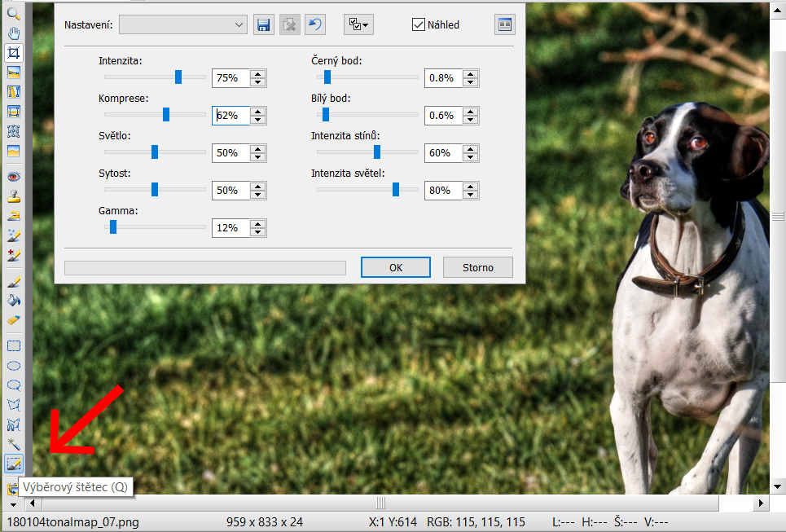Click the Gamma 12% value field
Viewport: 786px width, 532px height.
click(231, 227)
